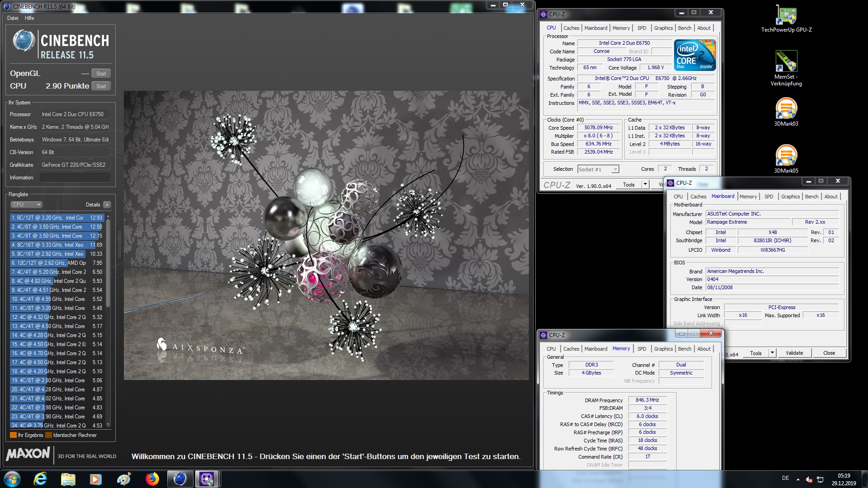Open Memory tab in top CPU-Z
The image size is (868, 488).
point(621,28)
